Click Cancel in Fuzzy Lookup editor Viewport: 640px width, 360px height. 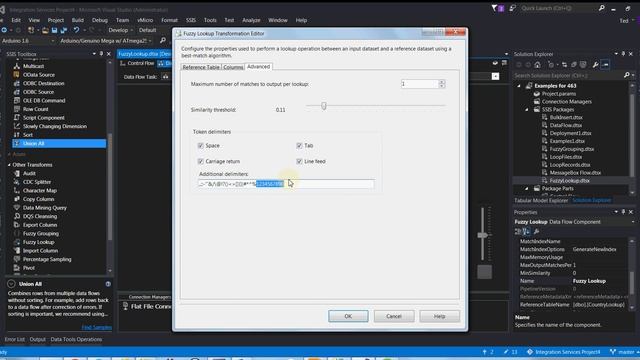pos(394,316)
